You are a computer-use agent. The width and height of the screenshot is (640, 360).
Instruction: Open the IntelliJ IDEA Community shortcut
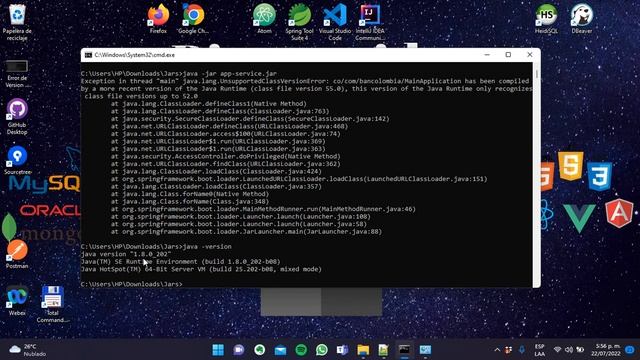click(370, 22)
